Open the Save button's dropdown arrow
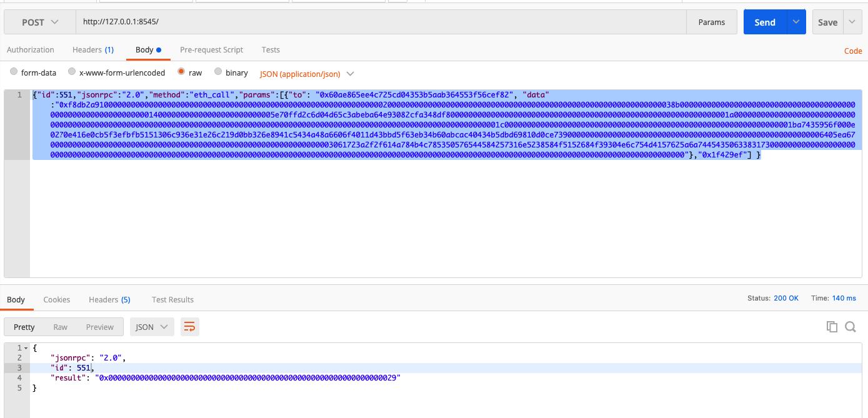The width and height of the screenshot is (868, 418). pos(853,21)
